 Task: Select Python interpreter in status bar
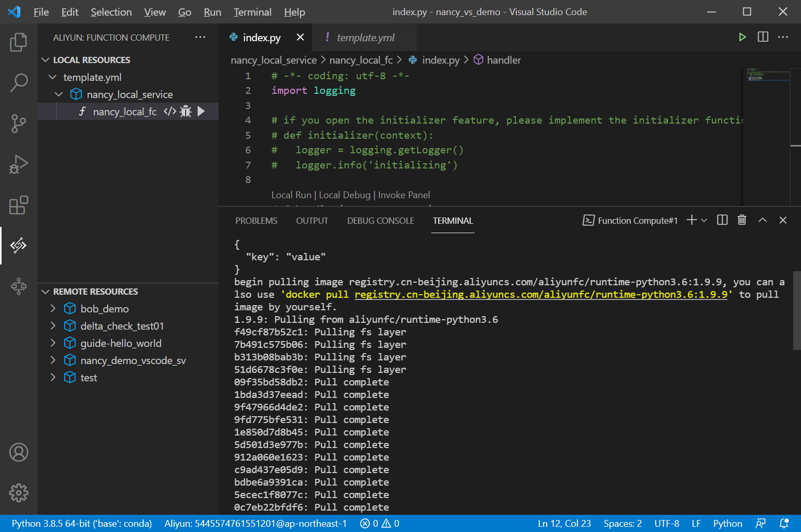click(82, 523)
